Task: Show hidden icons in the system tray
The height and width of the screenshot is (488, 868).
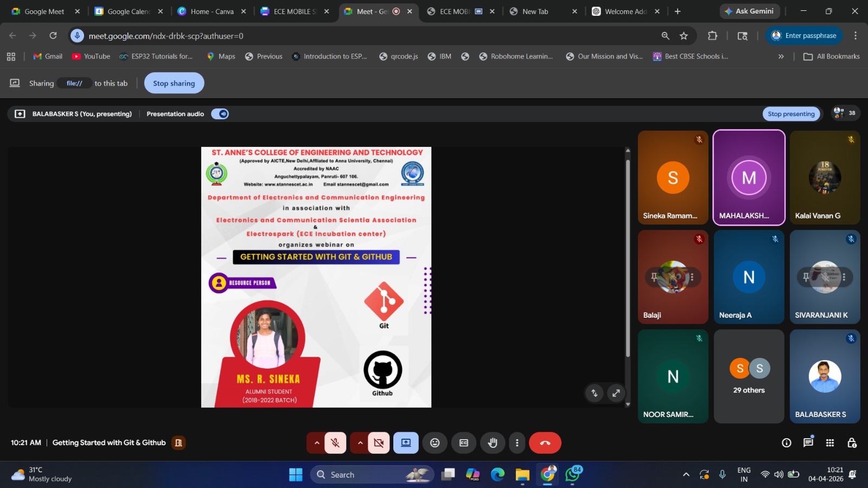Action: 686,475
